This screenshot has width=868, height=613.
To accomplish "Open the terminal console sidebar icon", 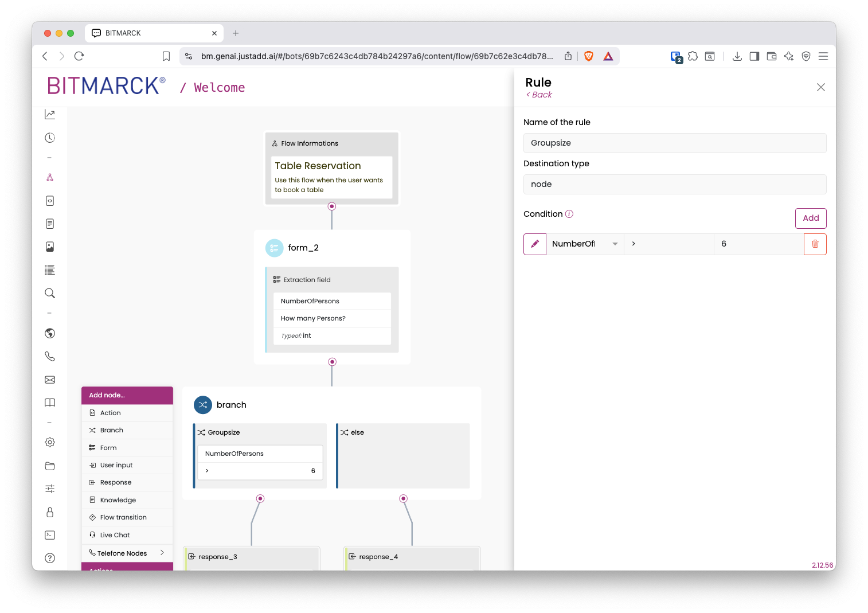I will (x=50, y=535).
